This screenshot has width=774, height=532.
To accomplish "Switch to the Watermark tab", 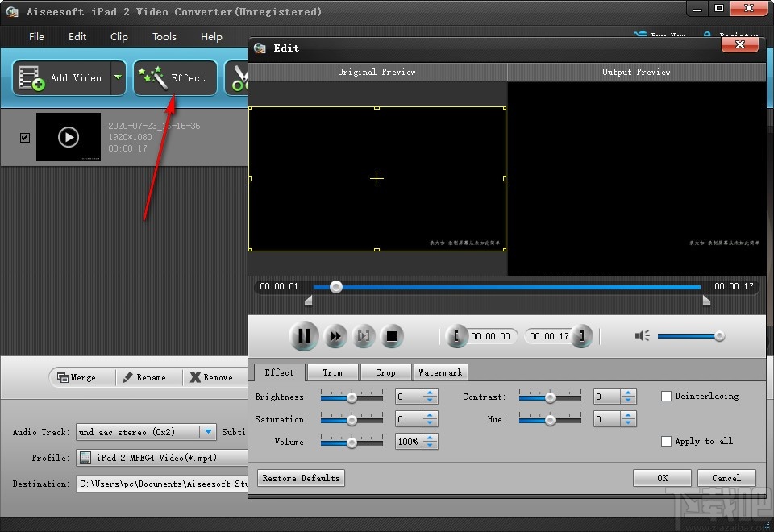I will 440,372.
